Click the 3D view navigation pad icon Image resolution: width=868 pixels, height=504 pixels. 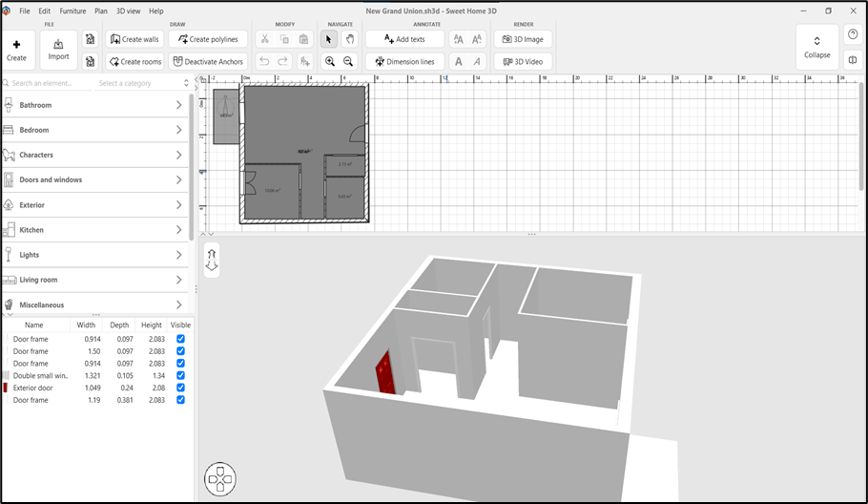pyautogui.click(x=220, y=478)
